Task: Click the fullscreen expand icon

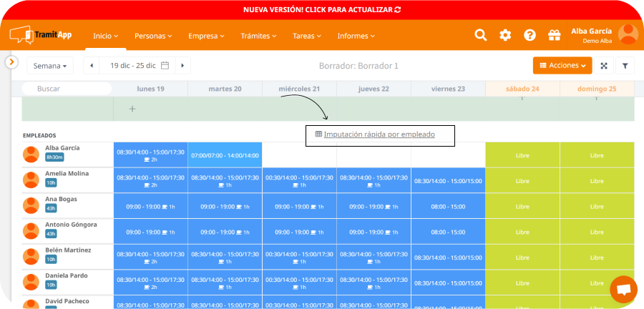Action: pyautogui.click(x=604, y=66)
